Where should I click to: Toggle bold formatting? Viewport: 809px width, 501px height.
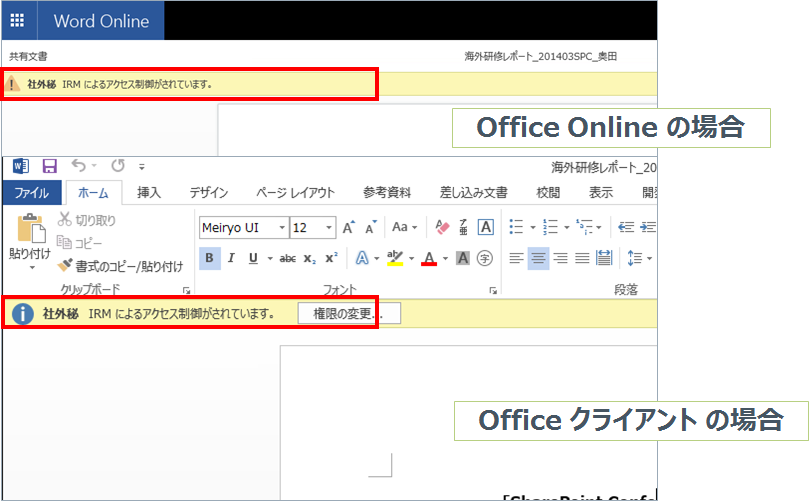point(209,258)
